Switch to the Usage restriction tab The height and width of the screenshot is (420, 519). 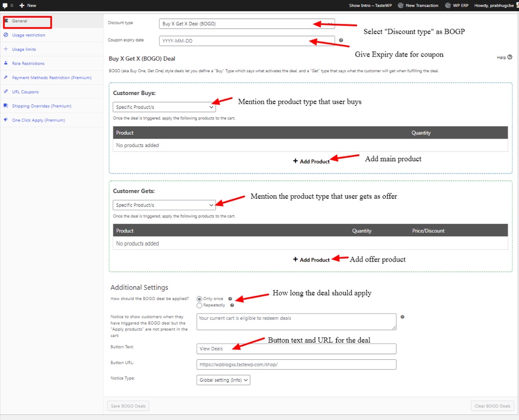coord(29,35)
